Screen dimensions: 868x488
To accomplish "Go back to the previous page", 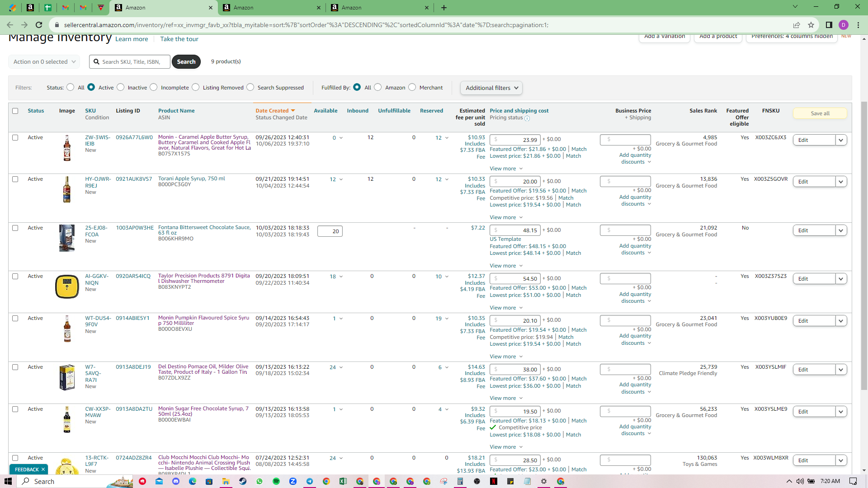I will (x=10, y=25).
